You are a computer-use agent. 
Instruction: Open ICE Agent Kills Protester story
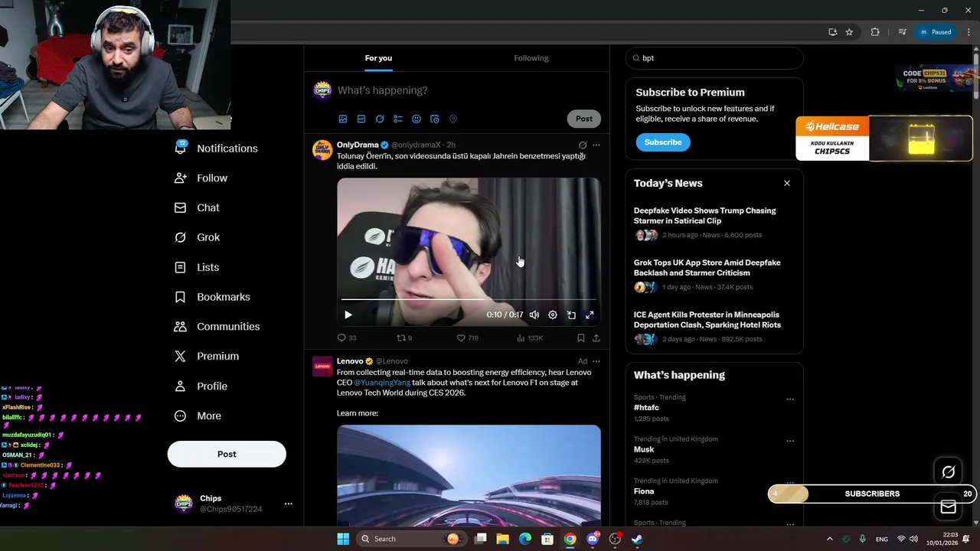707,320
